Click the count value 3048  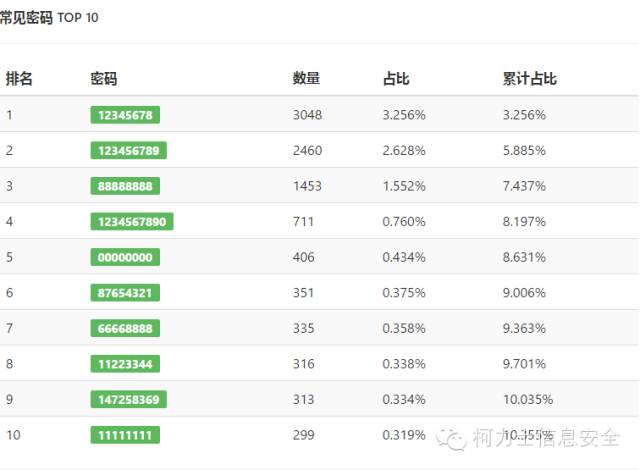pos(307,115)
